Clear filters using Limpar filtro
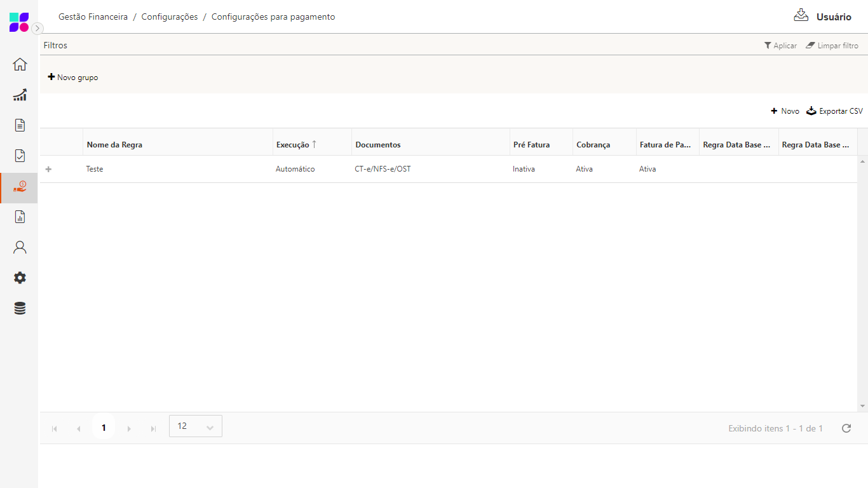The height and width of the screenshot is (488, 868). tap(832, 46)
